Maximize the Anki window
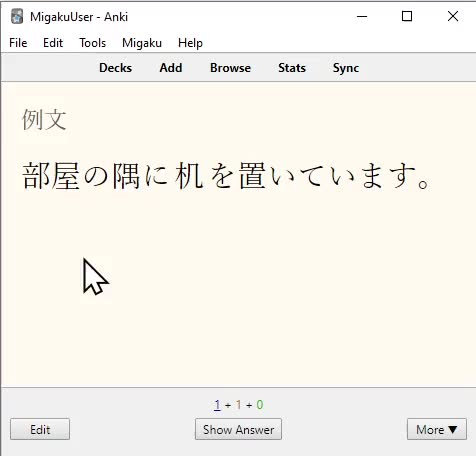This screenshot has width=476, height=456. tap(407, 16)
